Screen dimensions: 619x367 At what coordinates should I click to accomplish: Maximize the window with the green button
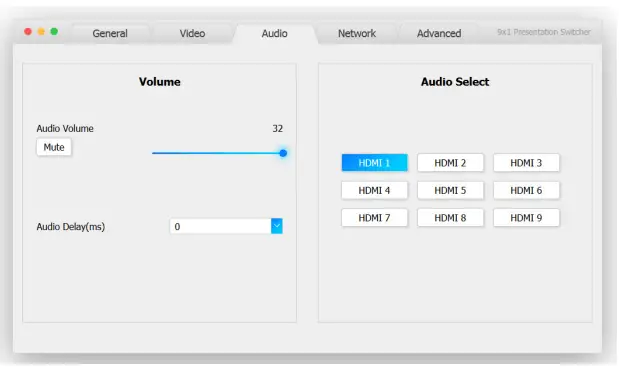(x=54, y=32)
